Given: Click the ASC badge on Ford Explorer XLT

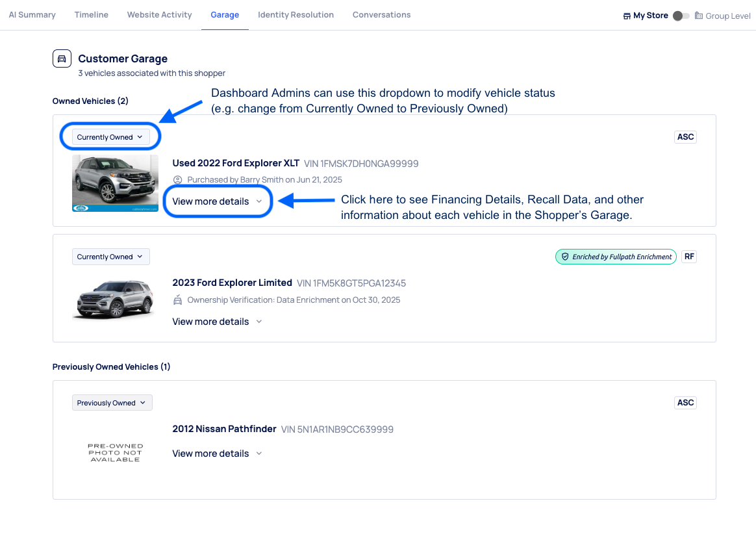Looking at the screenshot, I should (x=685, y=137).
